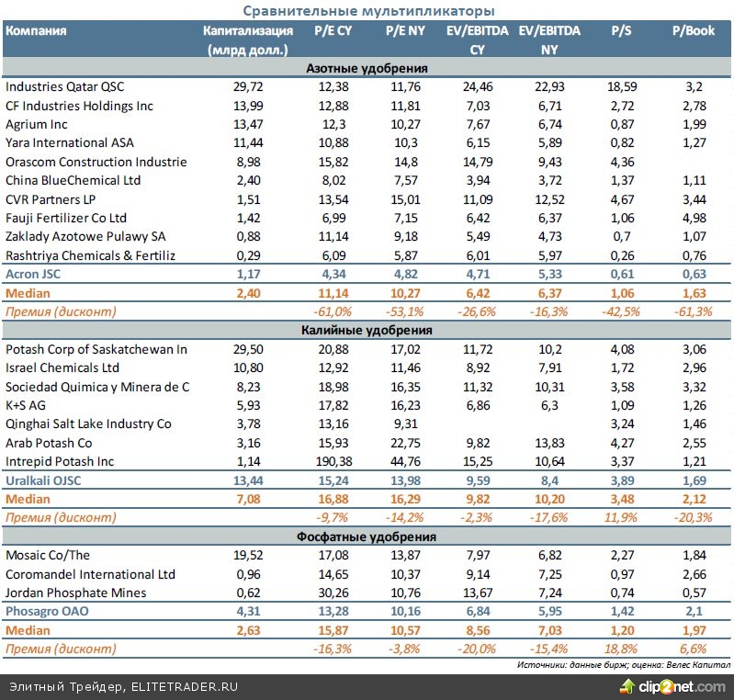Image resolution: width=734 pixels, height=700 pixels.
Task: Select the Industries Qatar QSC company cell
Action: (64, 86)
